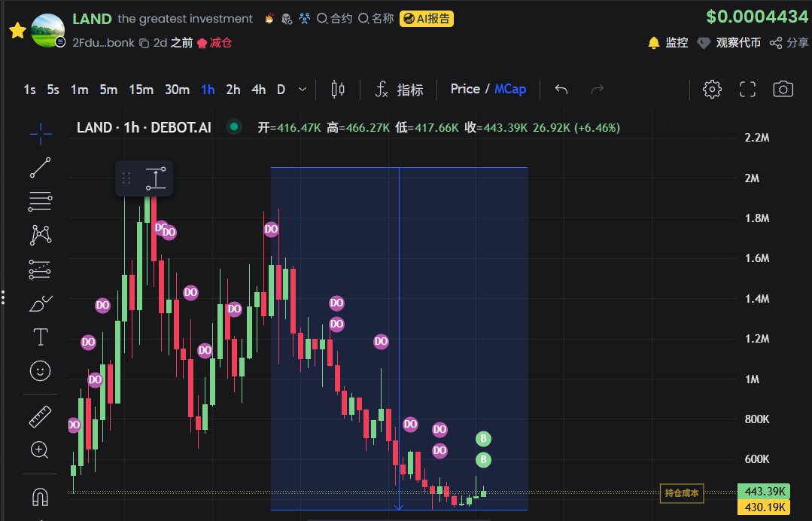This screenshot has width=812, height=521.
Task: Select the crosshair cursor tool
Action: pyautogui.click(x=41, y=134)
